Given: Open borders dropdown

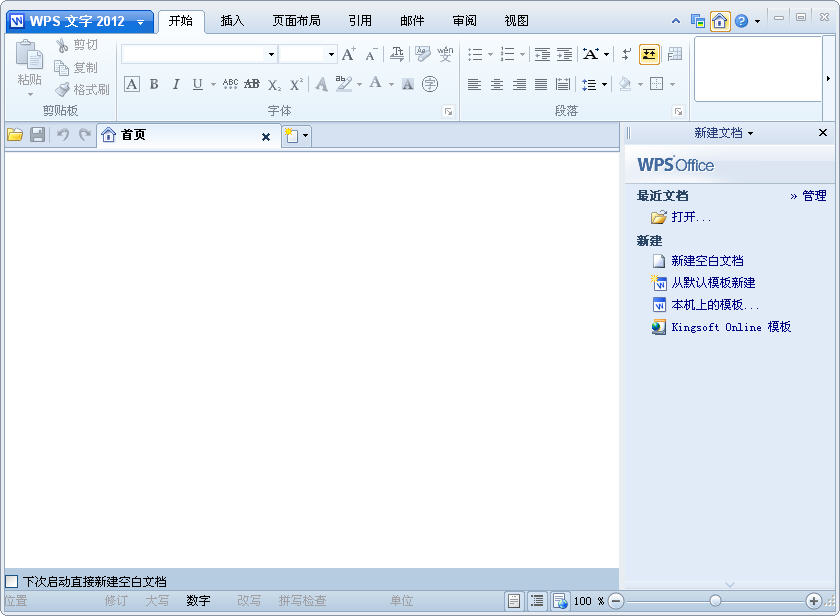Looking at the screenshot, I should click(x=672, y=85).
